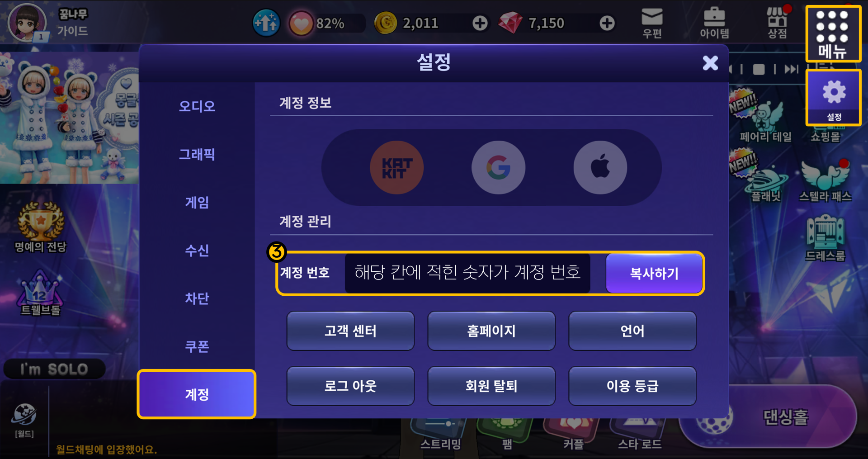Open the 상점 shop icon
Image resolution: width=868 pixels, height=459 pixels.
point(778,23)
